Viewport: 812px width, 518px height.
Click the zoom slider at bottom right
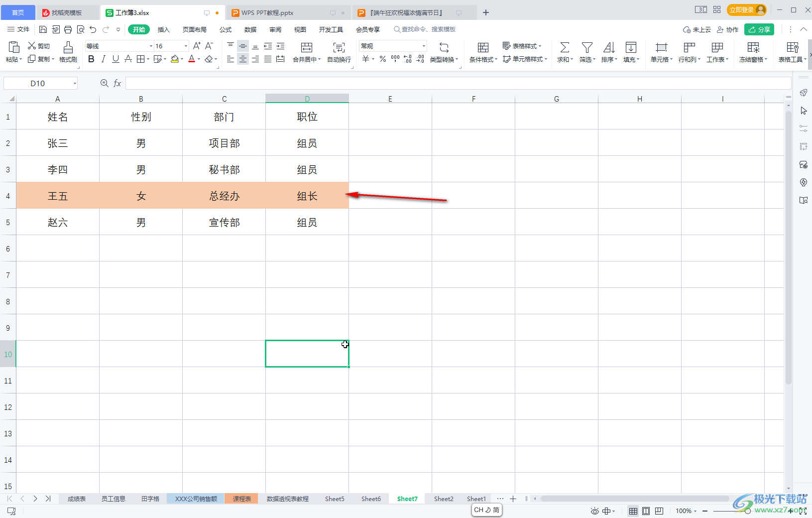pos(747,511)
